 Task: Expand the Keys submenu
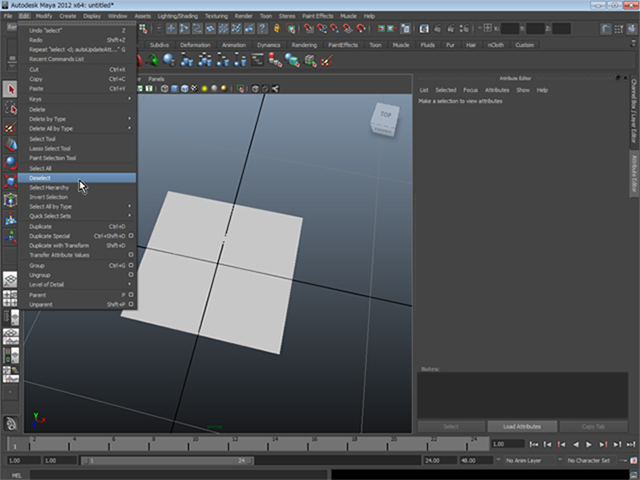point(78,99)
